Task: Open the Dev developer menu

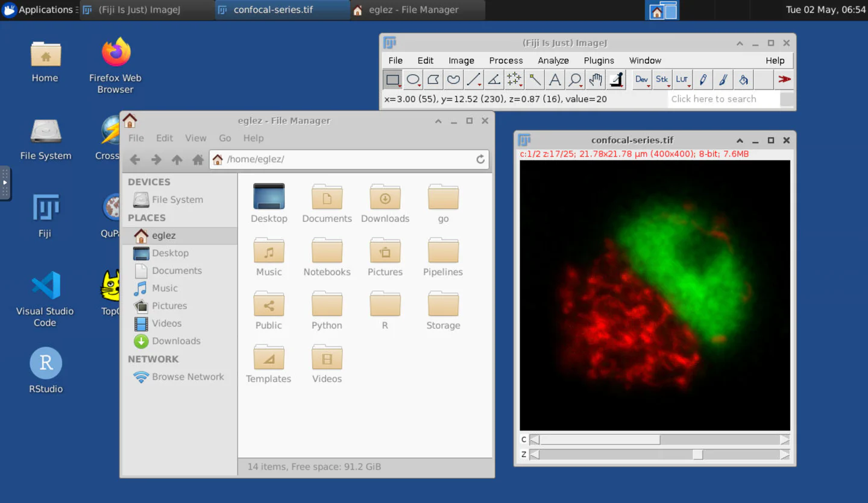Action: pos(642,80)
